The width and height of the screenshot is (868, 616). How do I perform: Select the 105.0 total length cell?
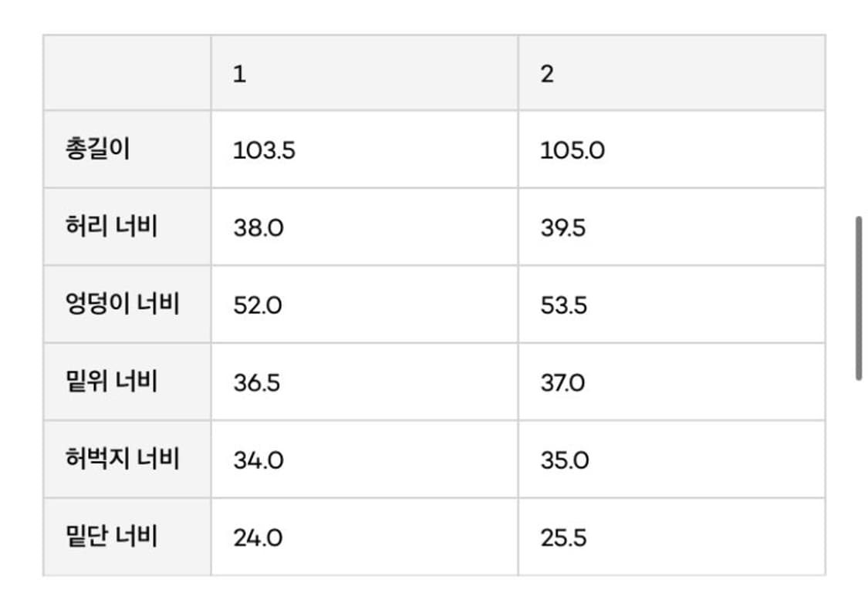point(572,151)
